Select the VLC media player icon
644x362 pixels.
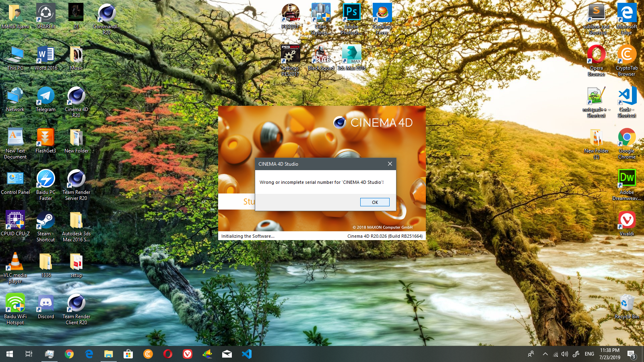(15, 267)
